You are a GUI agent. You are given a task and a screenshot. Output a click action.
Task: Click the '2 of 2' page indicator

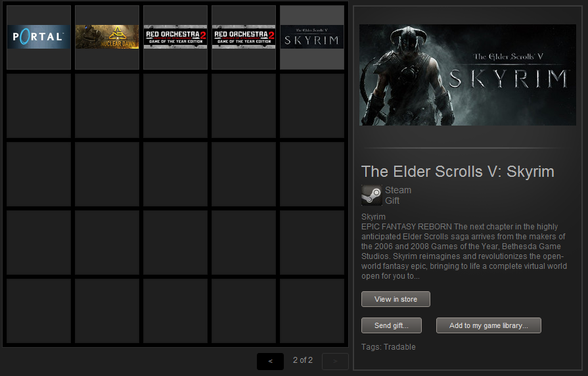pos(303,360)
